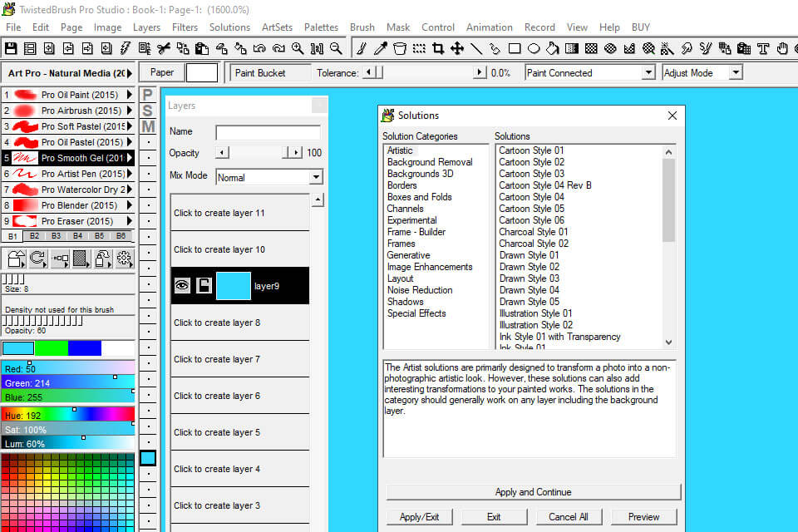Select the Pan hand tool

point(782,48)
